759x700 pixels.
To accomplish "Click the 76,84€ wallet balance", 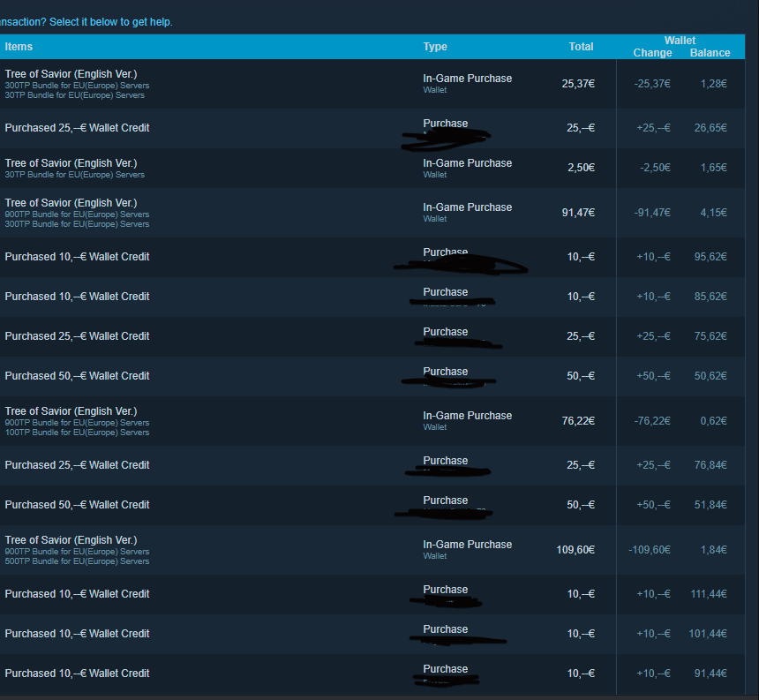I will coord(710,464).
